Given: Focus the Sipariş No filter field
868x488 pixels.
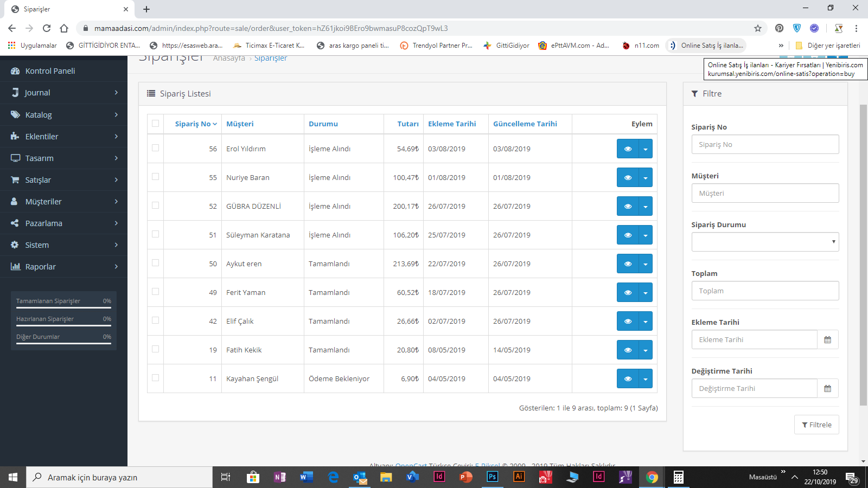Looking at the screenshot, I should tap(765, 144).
